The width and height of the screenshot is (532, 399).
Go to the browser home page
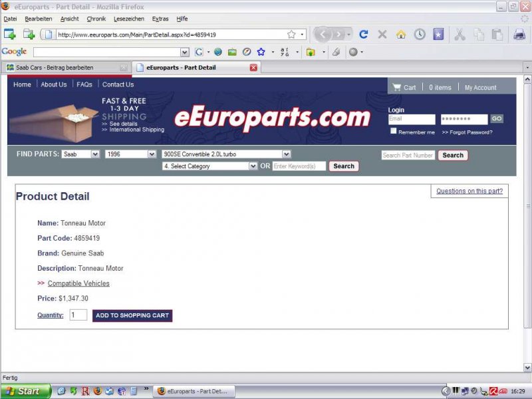coord(401,35)
